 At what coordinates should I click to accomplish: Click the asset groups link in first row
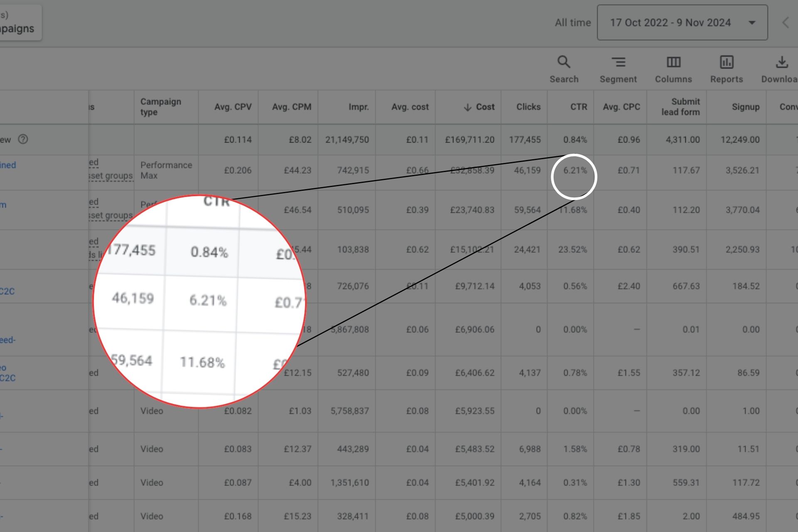(111, 176)
